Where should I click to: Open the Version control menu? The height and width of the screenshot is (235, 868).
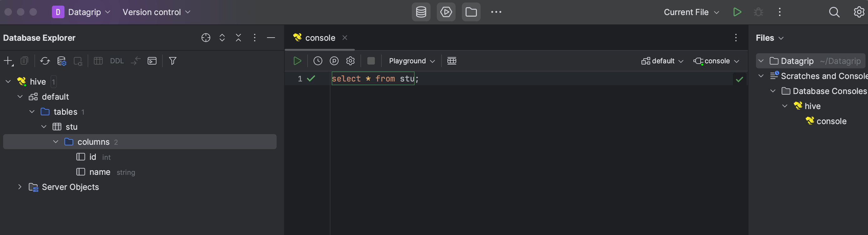coord(157,12)
